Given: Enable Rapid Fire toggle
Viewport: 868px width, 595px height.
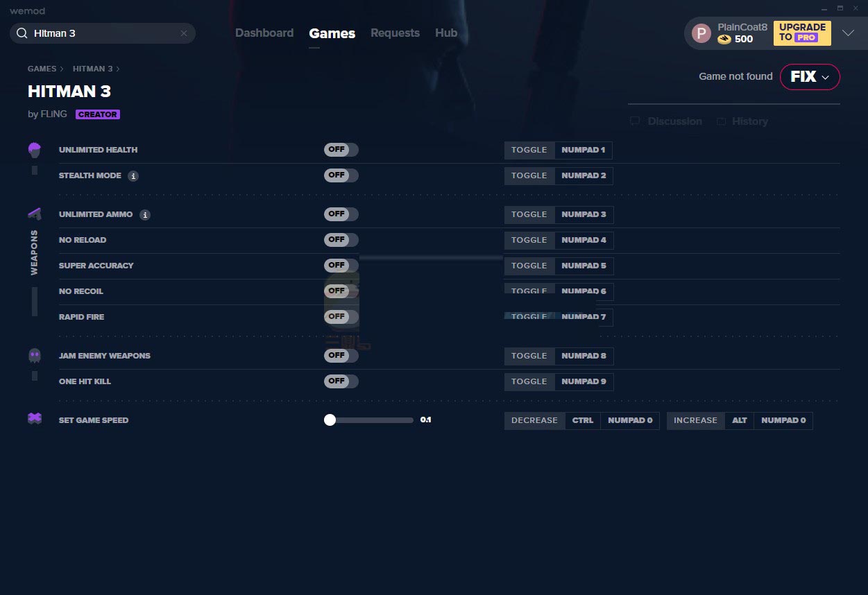Looking at the screenshot, I should (341, 317).
